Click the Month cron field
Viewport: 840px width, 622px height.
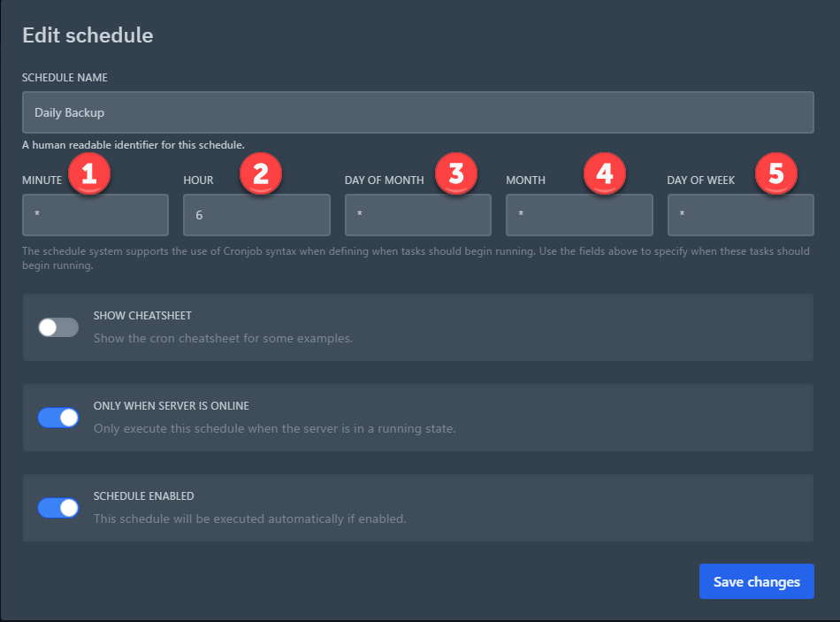tap(579, 215)
